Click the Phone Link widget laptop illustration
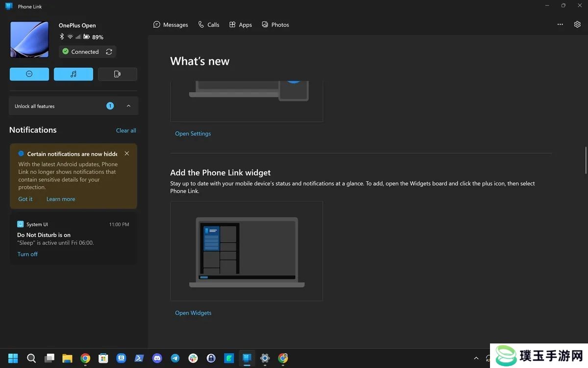Screen dimensions: 588x368 [246, 251]
